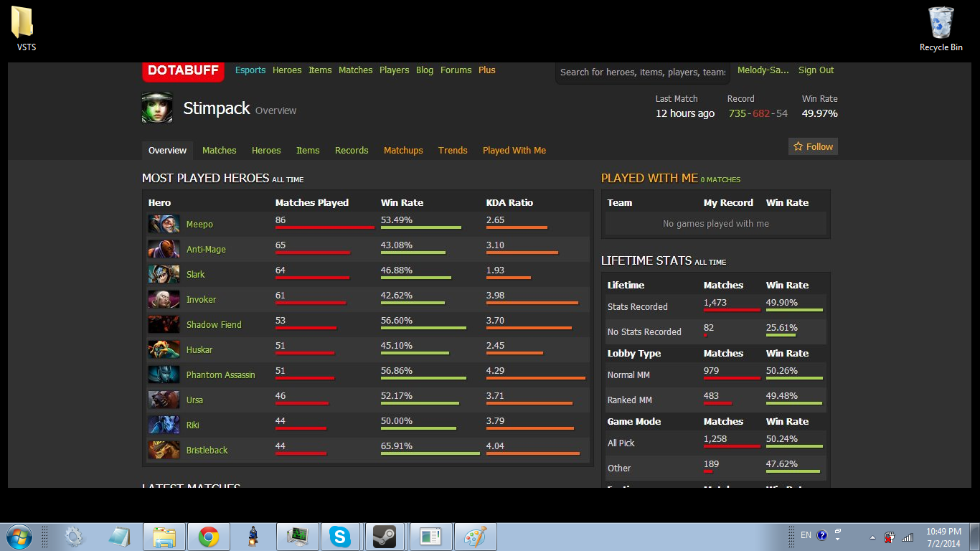The height and width of the screenshot is (551, 980).
Task: Switch to Google Chrome in the taskbar
Action: [209, 537]
